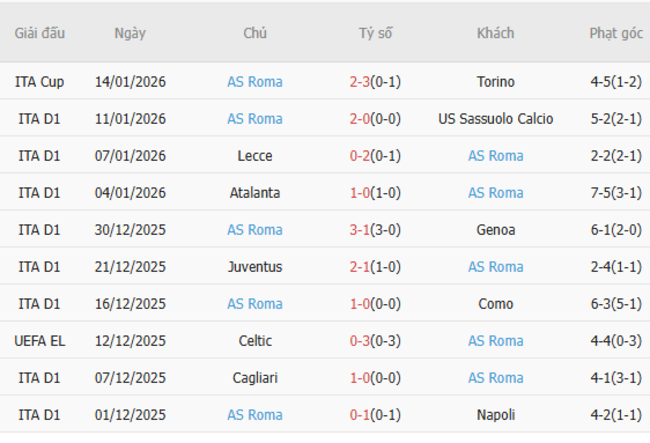
Task: Click the Como away team name
Action: coord(496,304)
